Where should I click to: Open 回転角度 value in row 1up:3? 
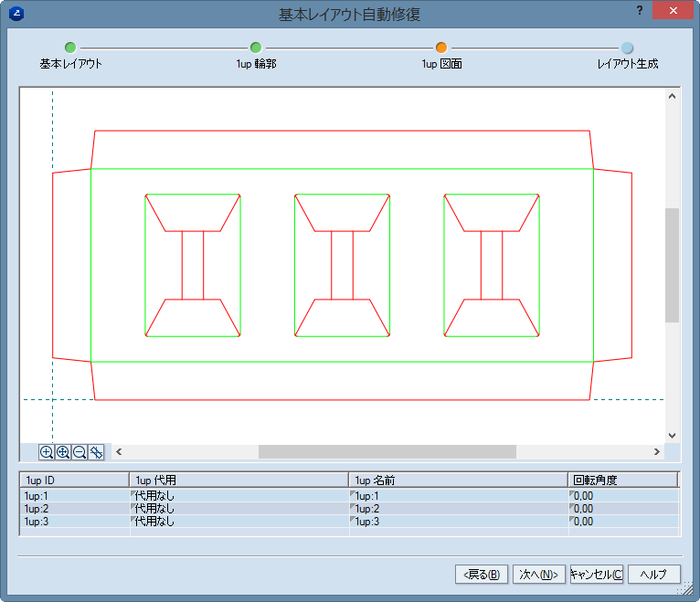pos(623,522)
